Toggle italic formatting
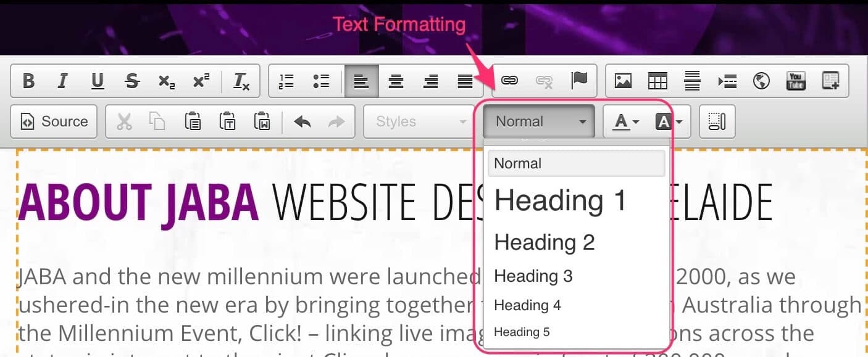This screenshot has height=357, width=868. 62,81
